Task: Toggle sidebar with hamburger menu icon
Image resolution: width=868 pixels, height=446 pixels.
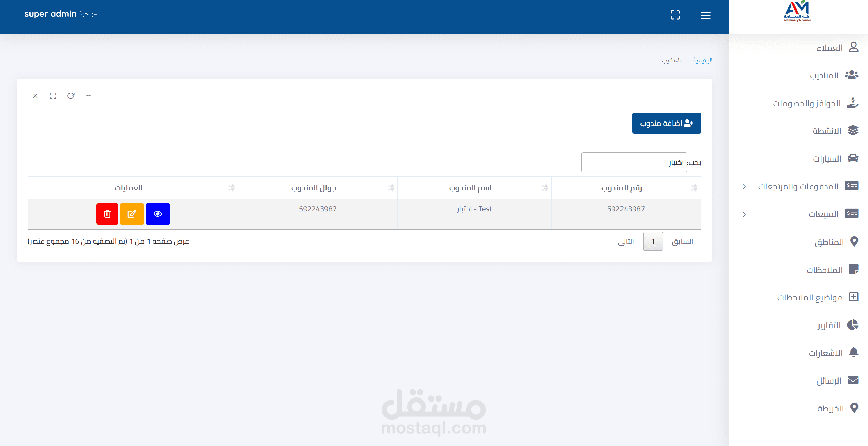Action: 705,15
